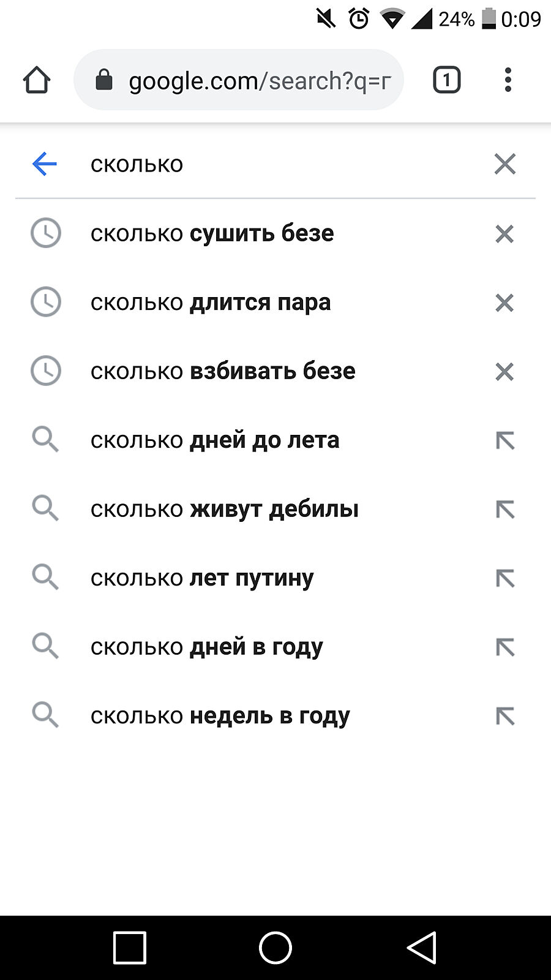Image resolution: width=551 pixels, height=980 pixels.
Task: Choose suggestion 'сколько дней до лета'
Action: tap(214, 440)
